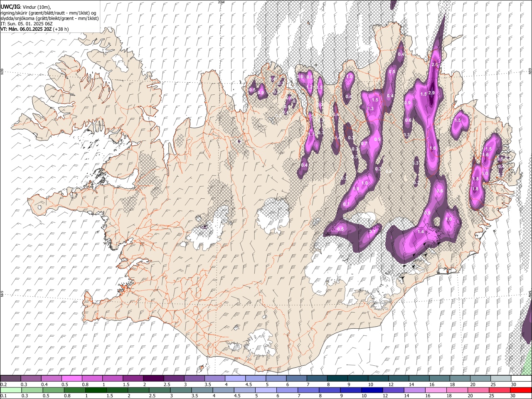Click the "2.9" precipitation value on map

431,93
